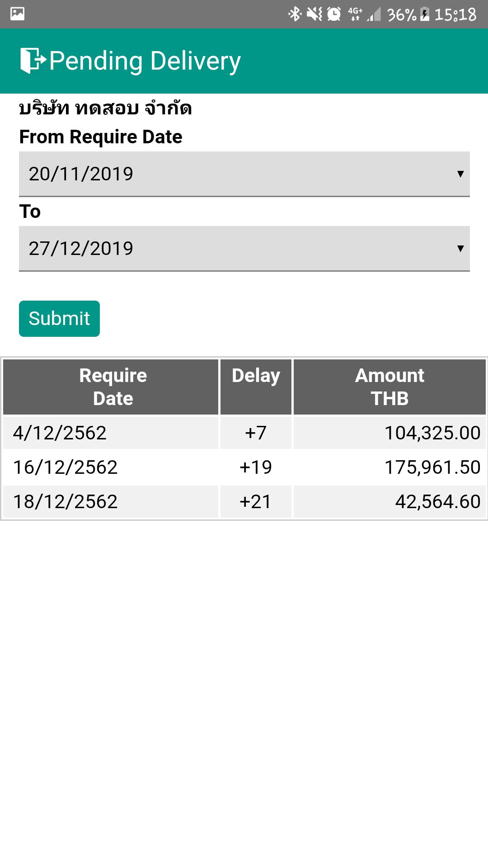The width and height of the screenshot is (488, 868).
Task: Tap the signal strength bars icon
Action: (x=374, y=14)
